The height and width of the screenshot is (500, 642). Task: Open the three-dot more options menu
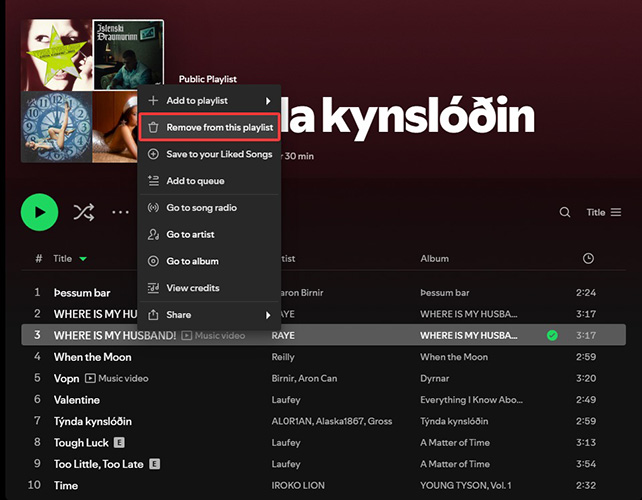pyautogui.click(x=120, y=212)
